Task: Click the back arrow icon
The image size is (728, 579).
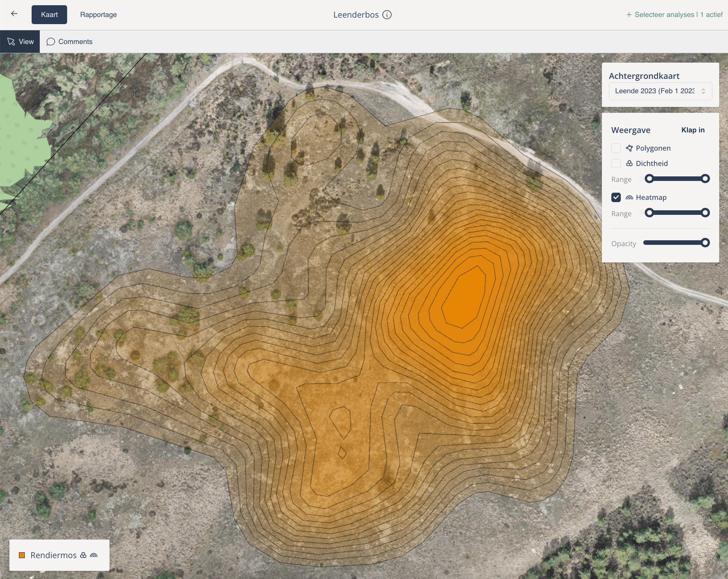Action: click(x=14, y=13)
